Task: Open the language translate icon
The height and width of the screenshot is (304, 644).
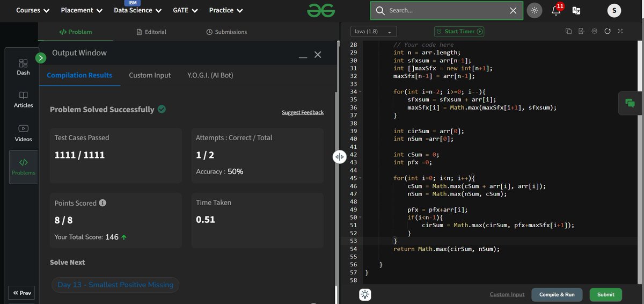Action: click(x=577, y=10)
